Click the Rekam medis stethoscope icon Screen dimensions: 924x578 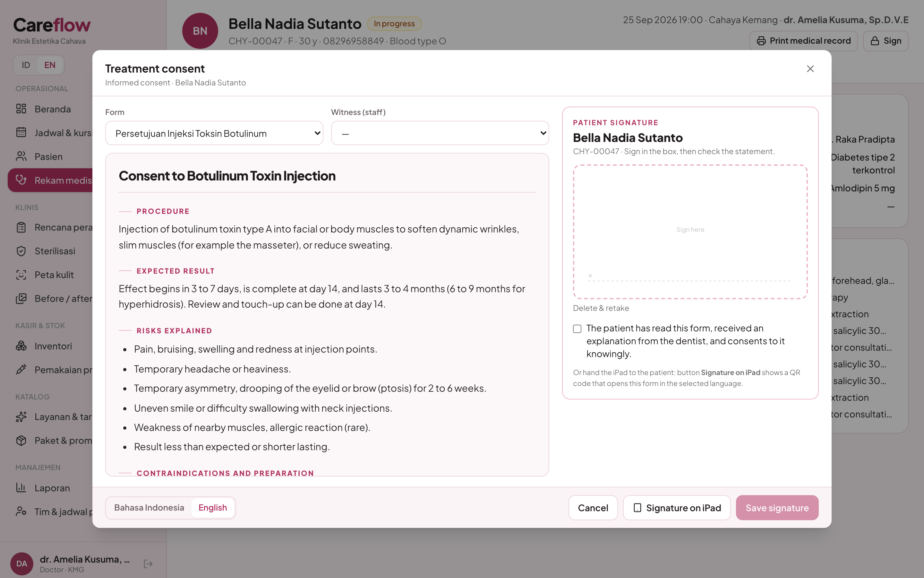coord(21,180)
